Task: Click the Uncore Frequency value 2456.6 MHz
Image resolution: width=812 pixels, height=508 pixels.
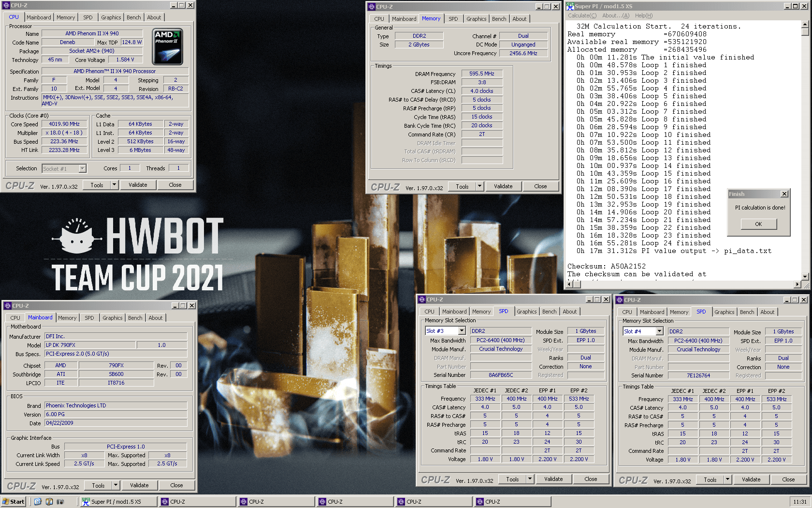Action: pyautogui.click(x=523, y=53)
